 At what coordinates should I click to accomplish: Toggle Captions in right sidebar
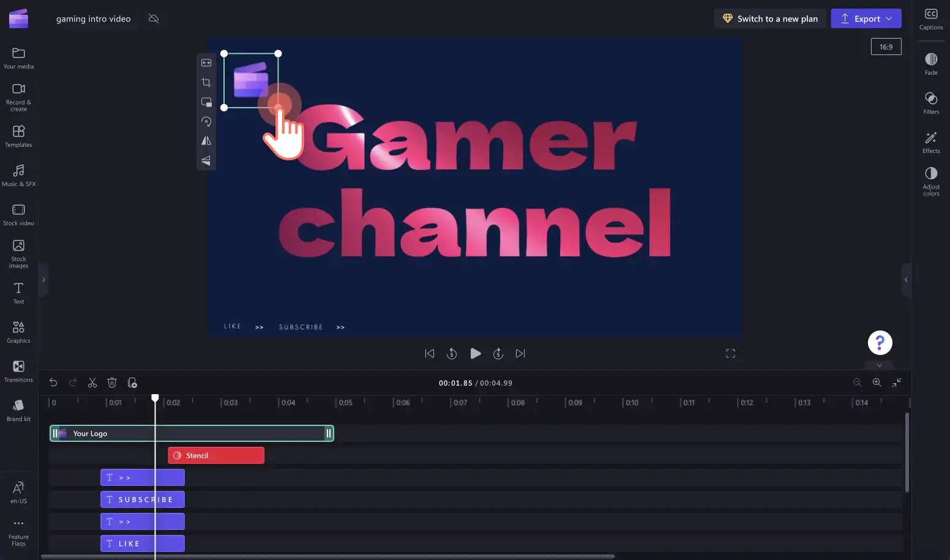coord(931,19)
